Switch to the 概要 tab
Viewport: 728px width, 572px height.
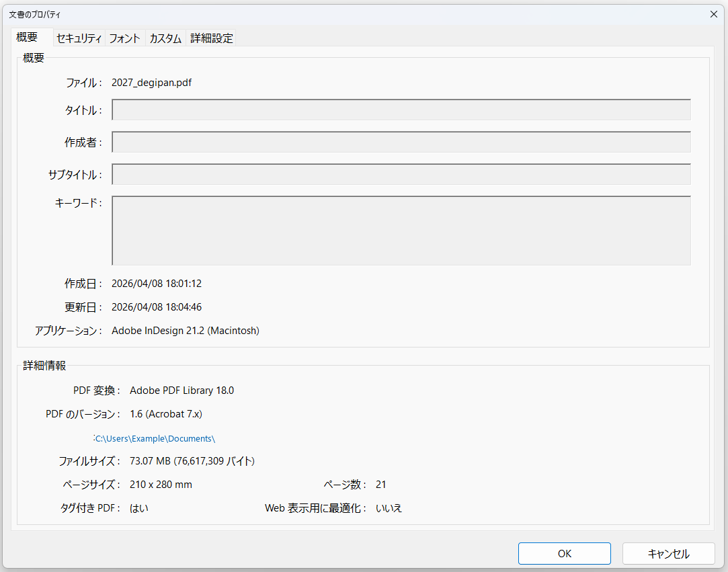tap(32, 37)
